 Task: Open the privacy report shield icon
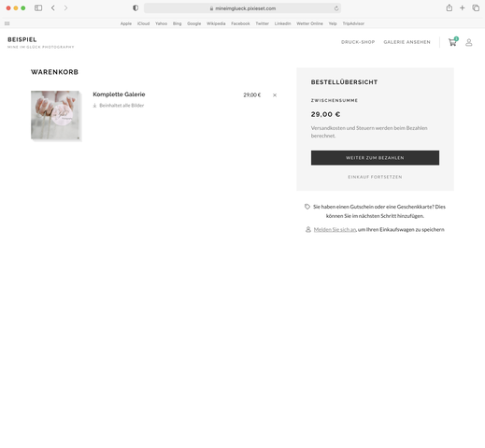pos(136,8)
